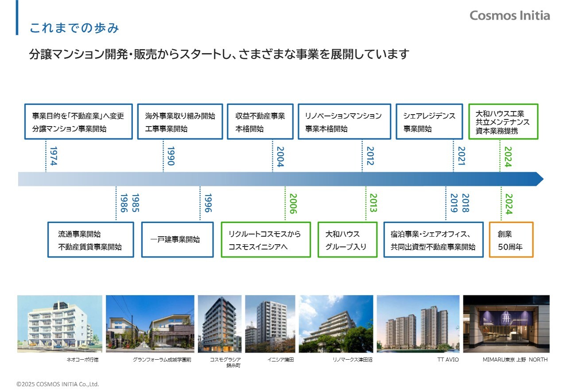Select the TT AVIO twin towers image
The height and width of the screenshot is (392, 567).
pos(418,324)
